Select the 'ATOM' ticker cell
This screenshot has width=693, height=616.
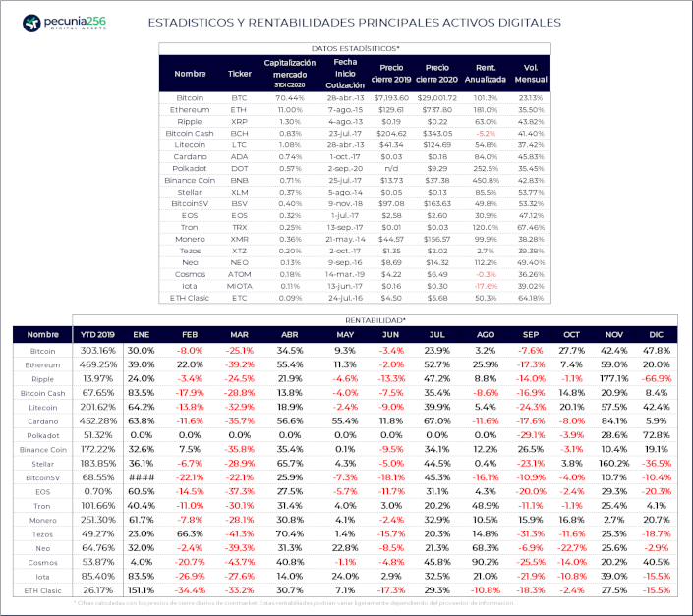(239, 274)
